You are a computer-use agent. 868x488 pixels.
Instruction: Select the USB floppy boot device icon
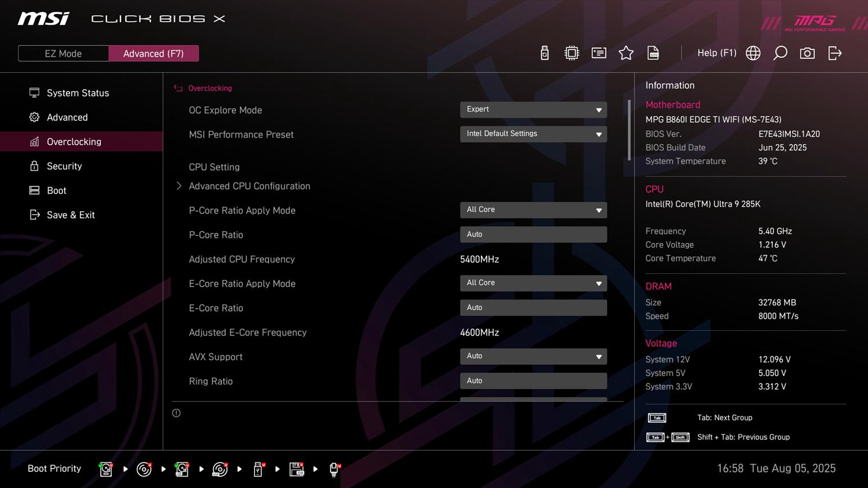(x=296, y=469)
